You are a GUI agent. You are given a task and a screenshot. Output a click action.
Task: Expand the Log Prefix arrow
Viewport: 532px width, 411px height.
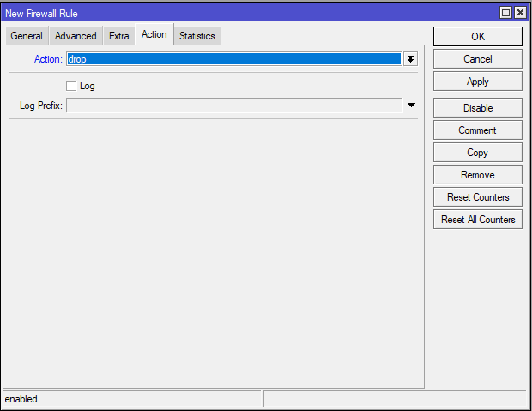click(x=411, y=105)
